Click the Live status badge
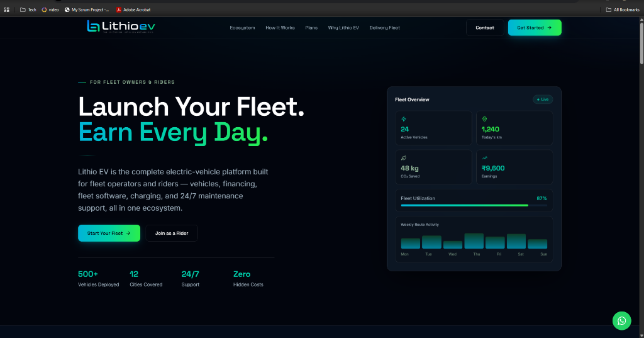Viewport: 644px width, 338px height. tap(543, 99)
